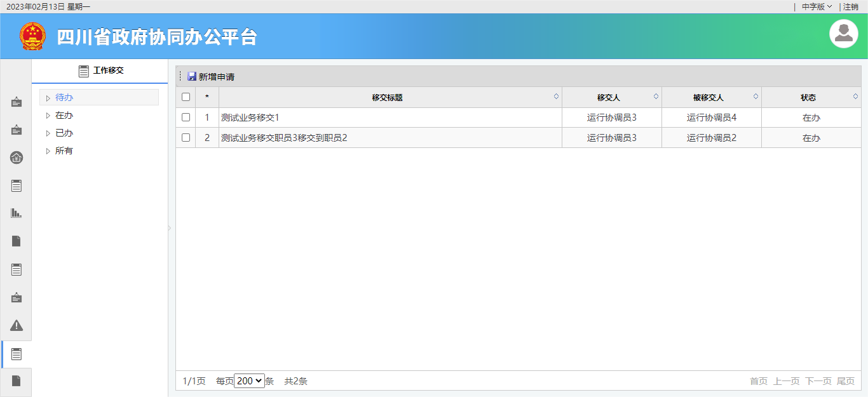Select 已办 in the left tree
Screen dimensions: 868x397
coord(64,133)
